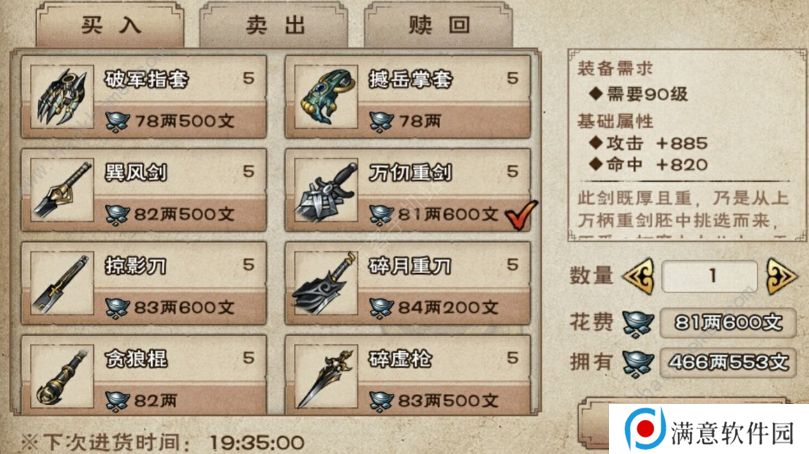
Task: Increase quantity with the right arrow
Action: [781, 276]
